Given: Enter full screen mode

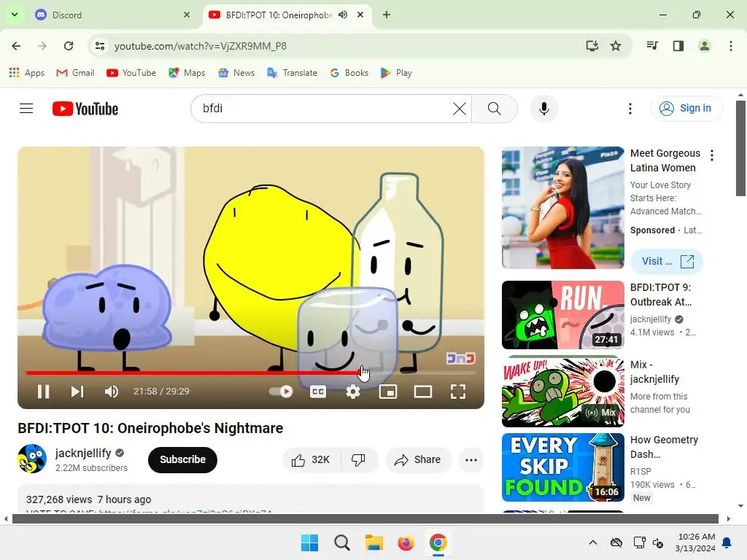Looking at the screenshot, I should 458,392.
